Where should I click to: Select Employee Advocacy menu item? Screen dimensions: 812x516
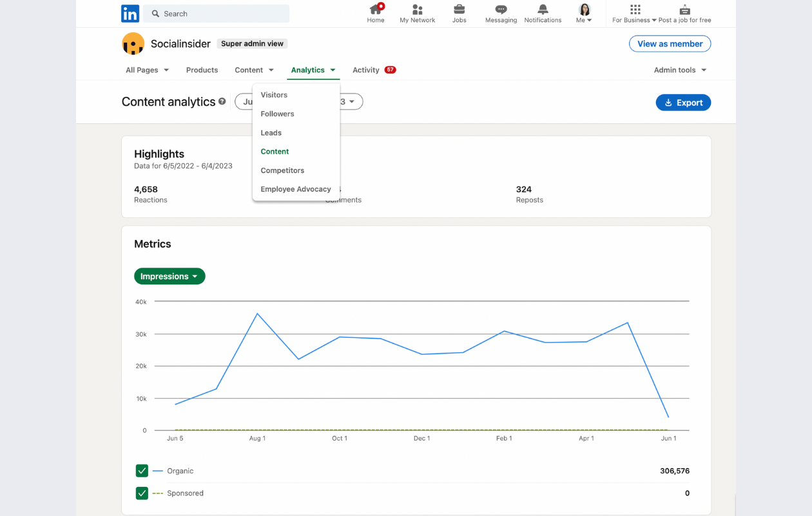click(x=296, y=189)
